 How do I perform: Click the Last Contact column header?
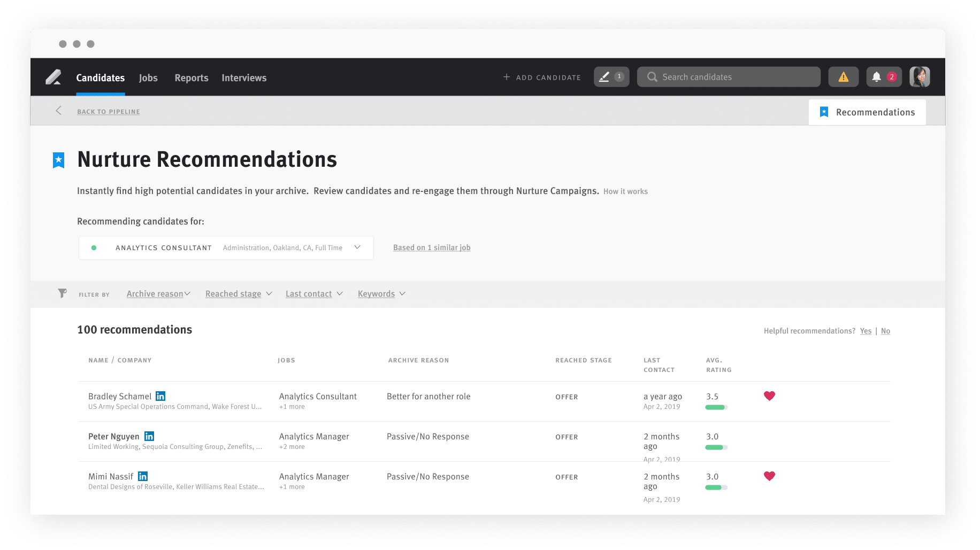click(x=659, y=365)
